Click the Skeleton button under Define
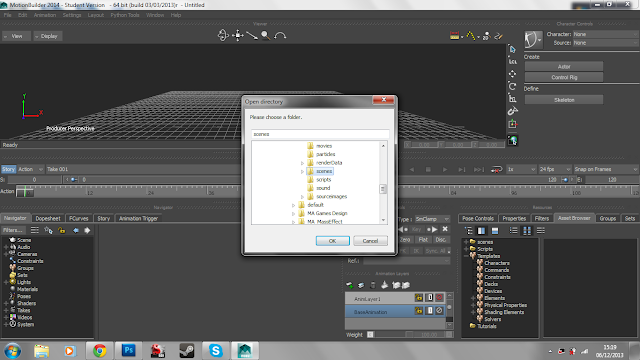 click(x=564, y=100)
